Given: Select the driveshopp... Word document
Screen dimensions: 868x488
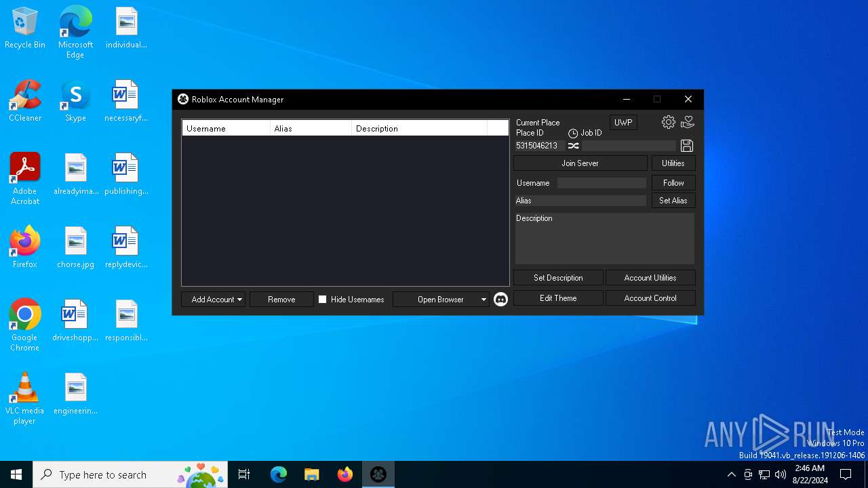Looking at the screenshot, I should (75, 321).
